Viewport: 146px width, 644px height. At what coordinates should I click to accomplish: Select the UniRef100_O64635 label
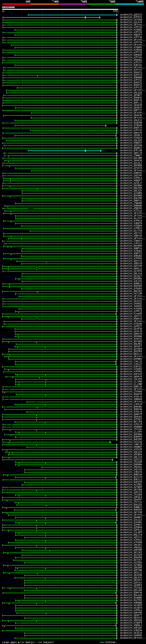(x=131, y=105)
